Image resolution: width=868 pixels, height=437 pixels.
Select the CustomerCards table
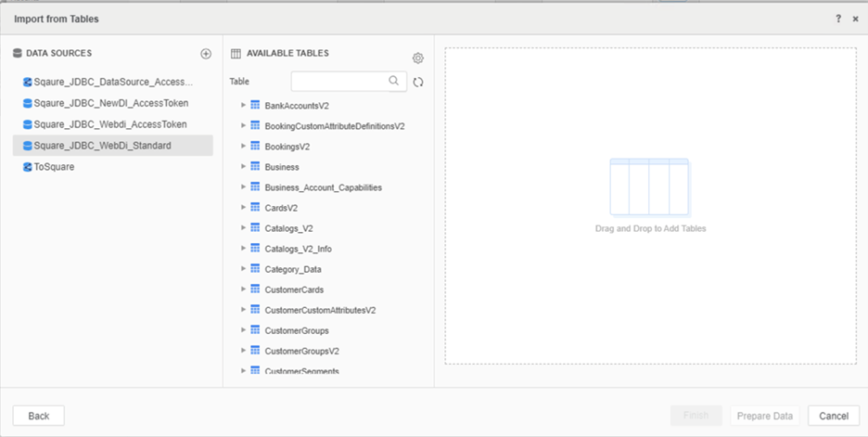coord(294,289)
